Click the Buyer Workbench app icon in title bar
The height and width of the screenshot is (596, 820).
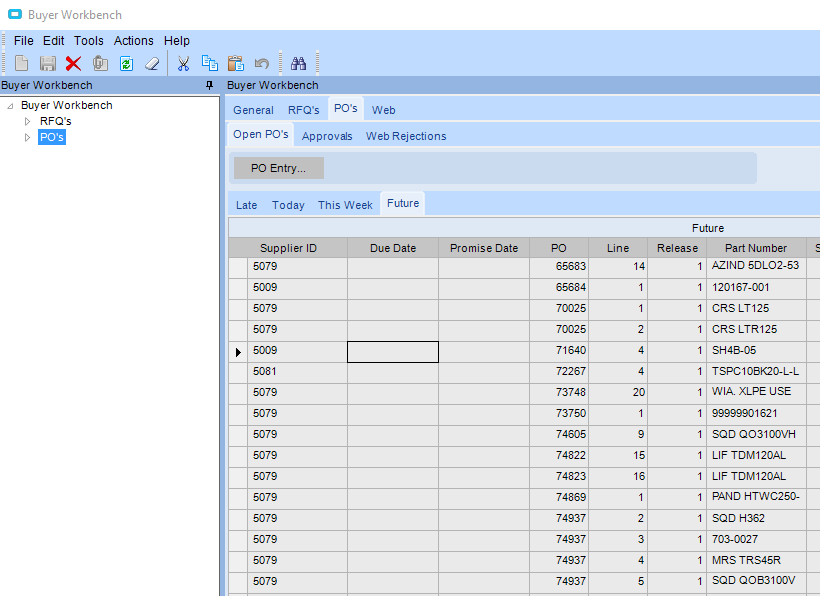click(15, 14)
